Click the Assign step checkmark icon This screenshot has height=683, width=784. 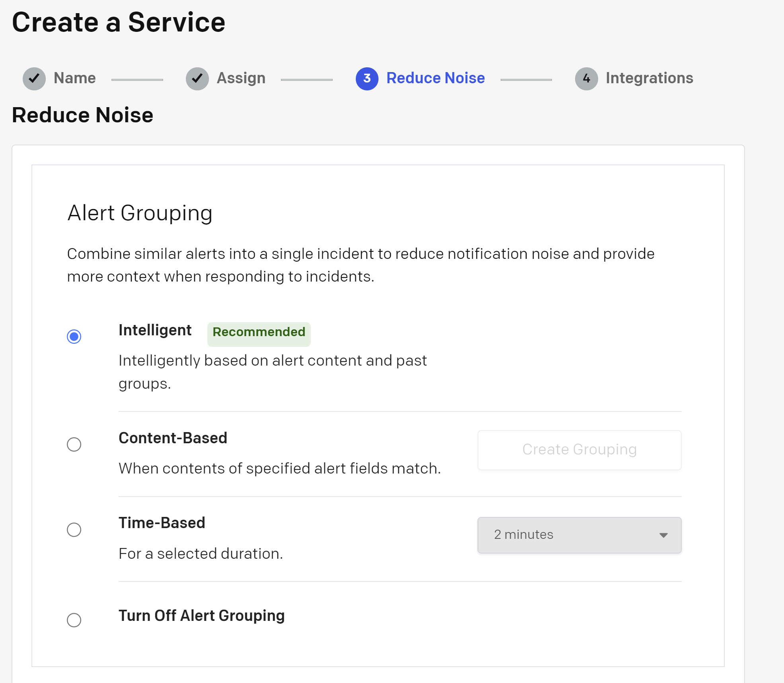click(x=197, y=78)
